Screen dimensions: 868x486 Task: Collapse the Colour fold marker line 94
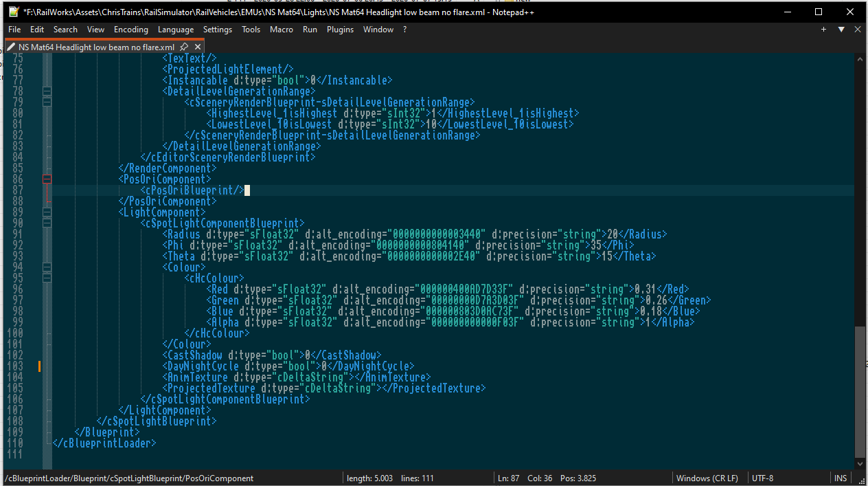[x=47, y=267]
